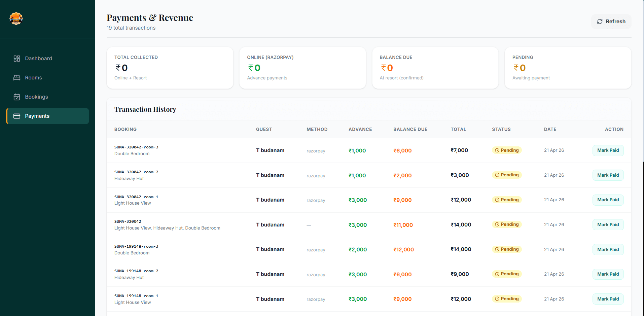Click the ADVANCE column header
This screenshot has width=644, height=316.
coord(360,129)
